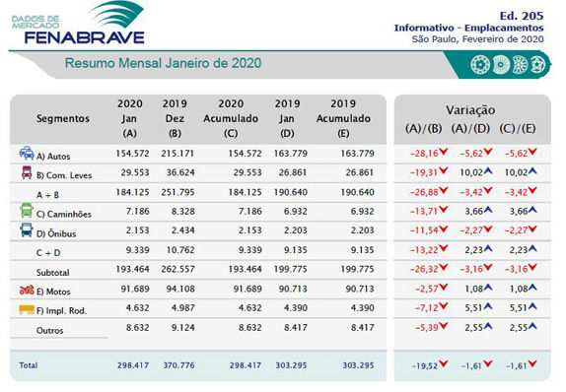Image resolution: width=566 pixels, height=392 pixels.
Task: Click the yellow Impl. Rod. trailer icon
Action: click(x=27, y=310)
